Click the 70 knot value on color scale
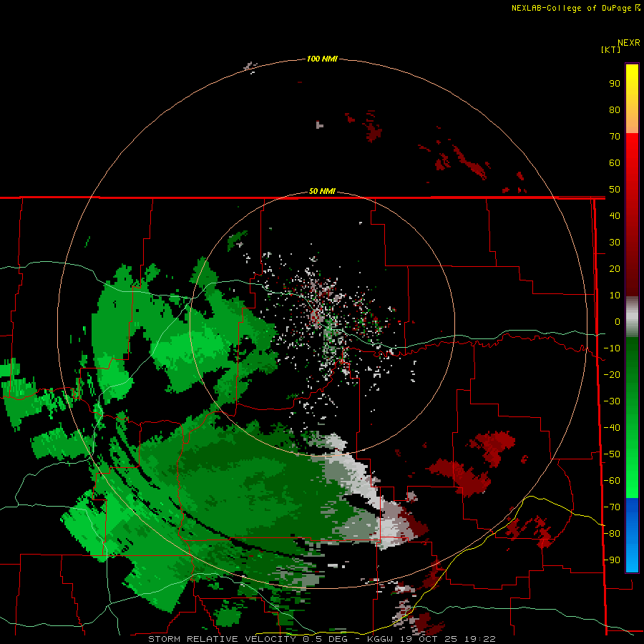 click(615, 137)
